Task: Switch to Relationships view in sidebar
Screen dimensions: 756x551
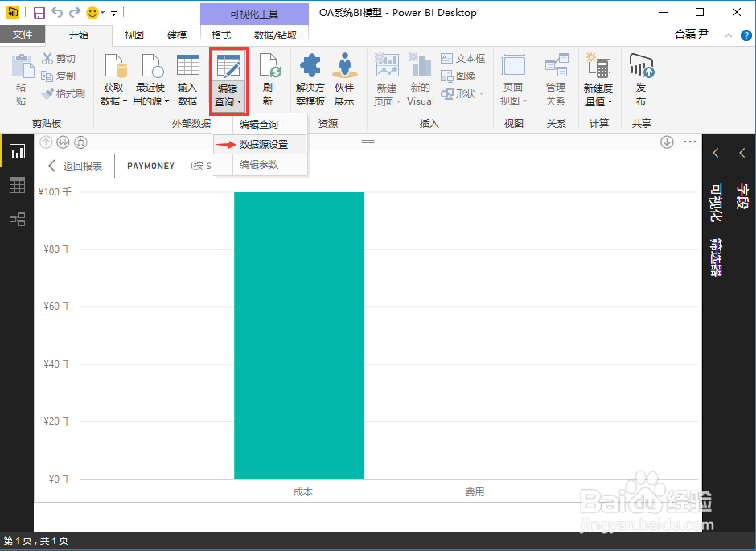Action: (x=18, y=218)
